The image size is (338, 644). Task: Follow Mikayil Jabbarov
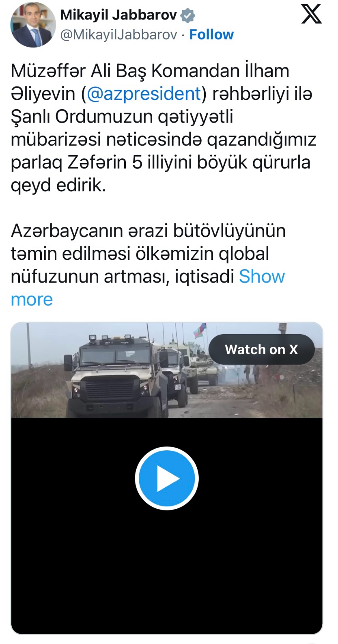[211, 35]
